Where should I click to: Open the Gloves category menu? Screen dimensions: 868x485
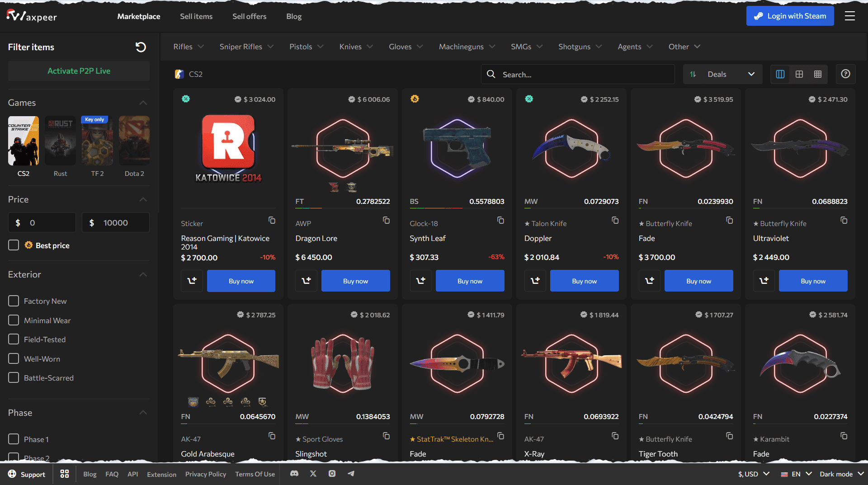click(406, 47)
